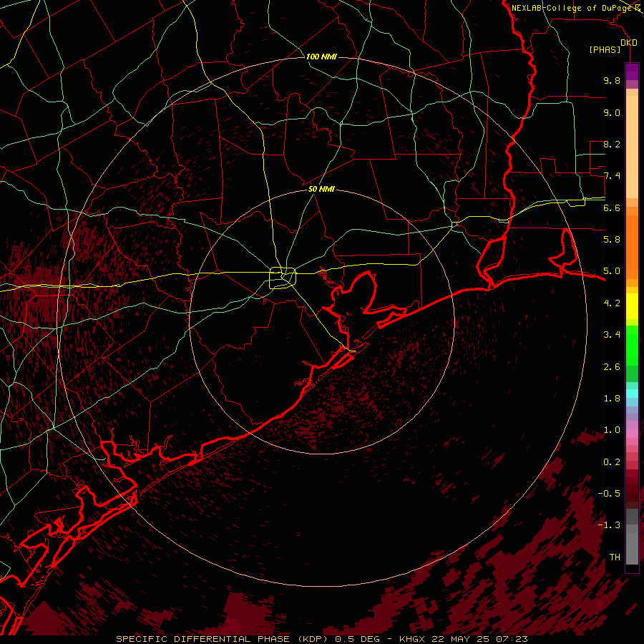This screenshot has width=644, height=644.
Task: Pick the bright yellow segment of the color bar
Action: [x=632, y=306]
